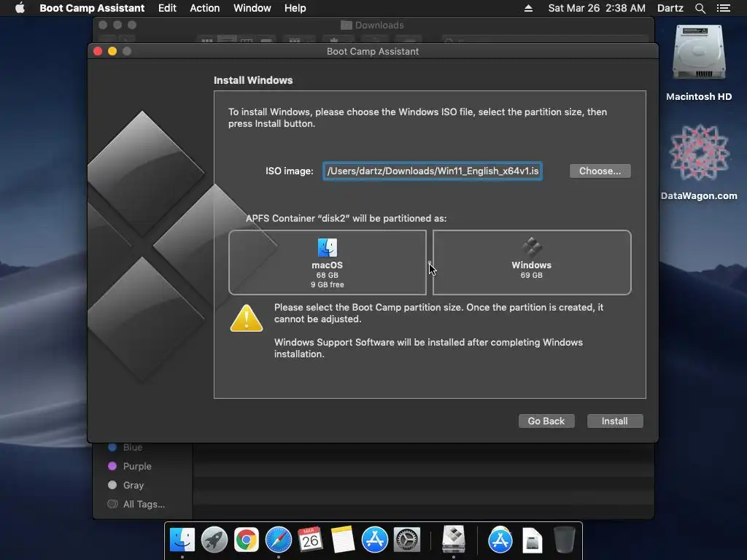Grab the partition divider between macOS and Windows
The height and width of the screenshot is (560, 747).
coord(429,262)
